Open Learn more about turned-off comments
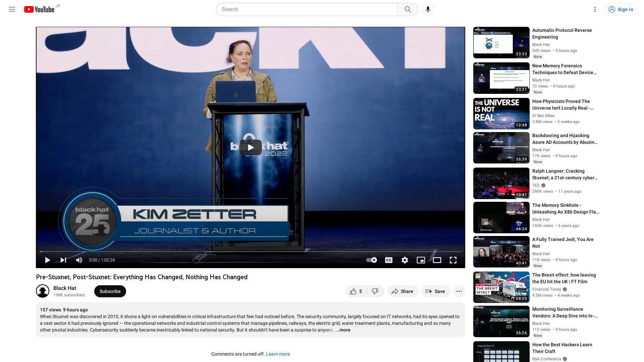This screenshot has width=644, height=362. (277, 354)
